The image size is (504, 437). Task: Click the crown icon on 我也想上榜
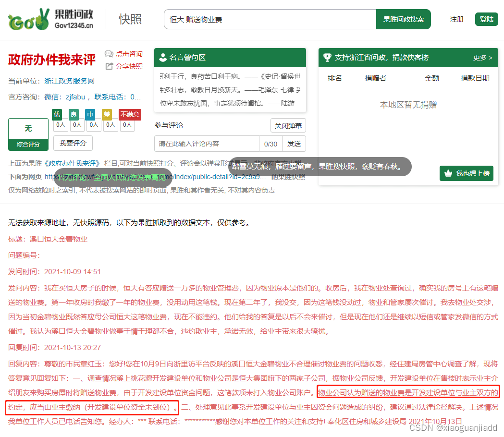pos(448,173)
